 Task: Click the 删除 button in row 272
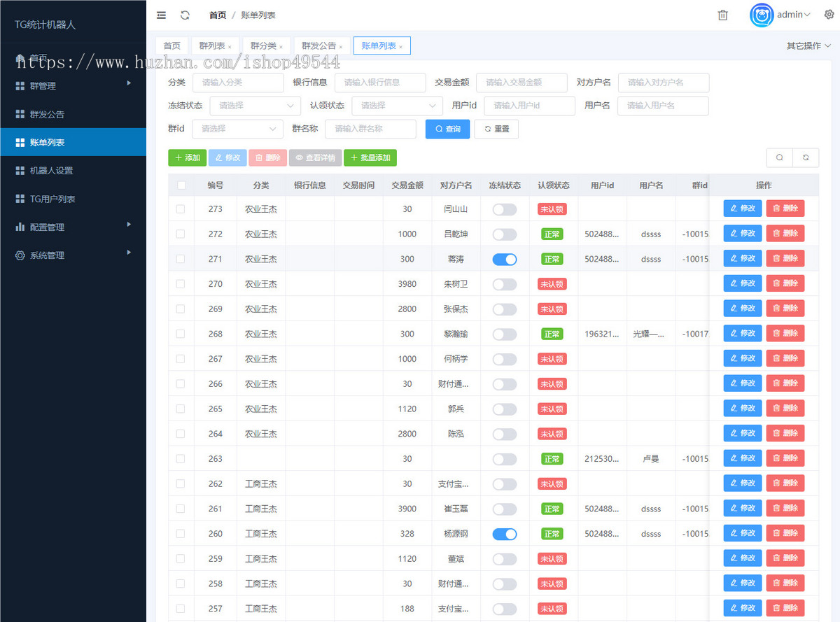point(785,234)
